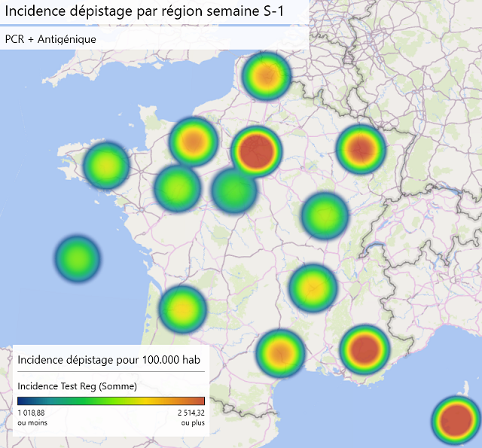Click the 'ou moins' legend text
482x448 pixels.
click(32, 423)
